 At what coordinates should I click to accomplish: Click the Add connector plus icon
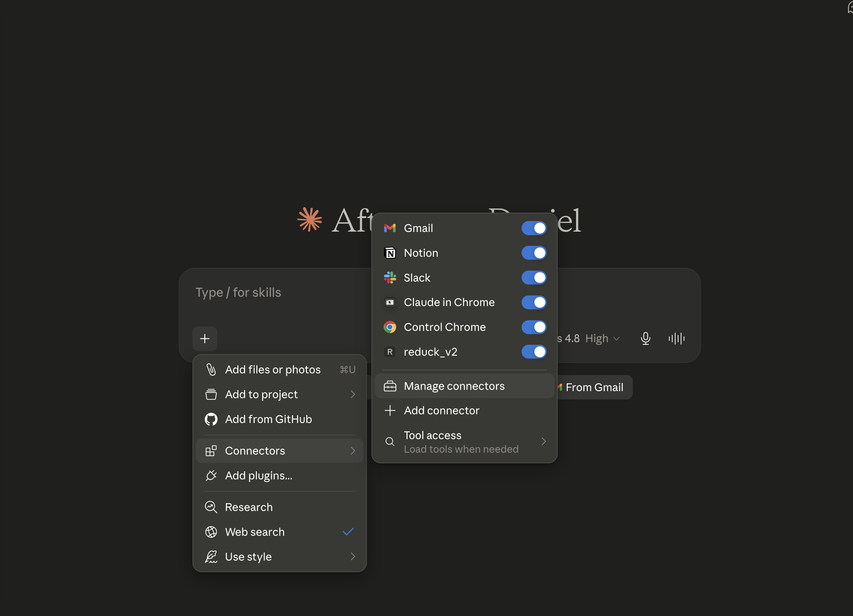click(x=390, y=410)
